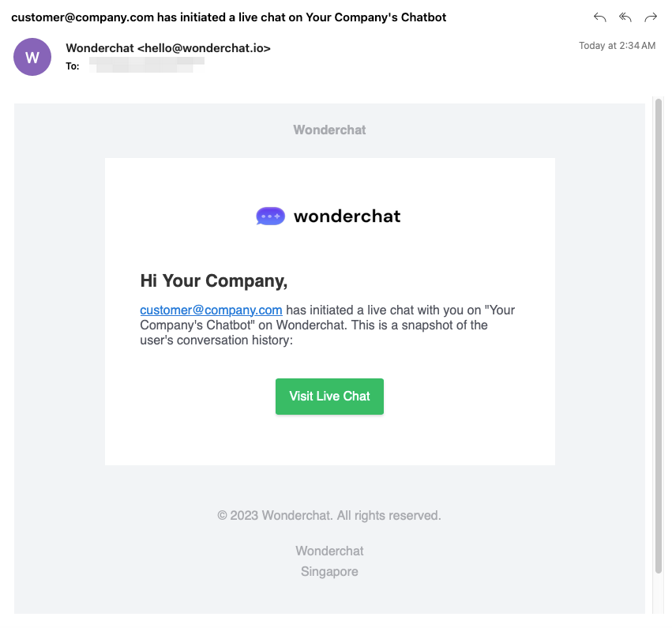Click the Reply arrow icon
This screenshot has height=628, width=672.
(600, 17)
